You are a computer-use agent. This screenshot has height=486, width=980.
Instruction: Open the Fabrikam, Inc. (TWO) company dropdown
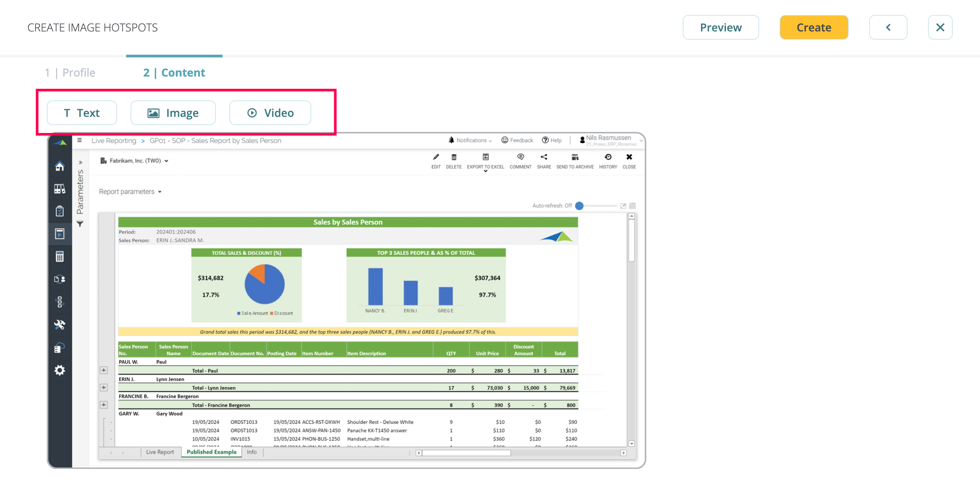(x=135, y=161)
